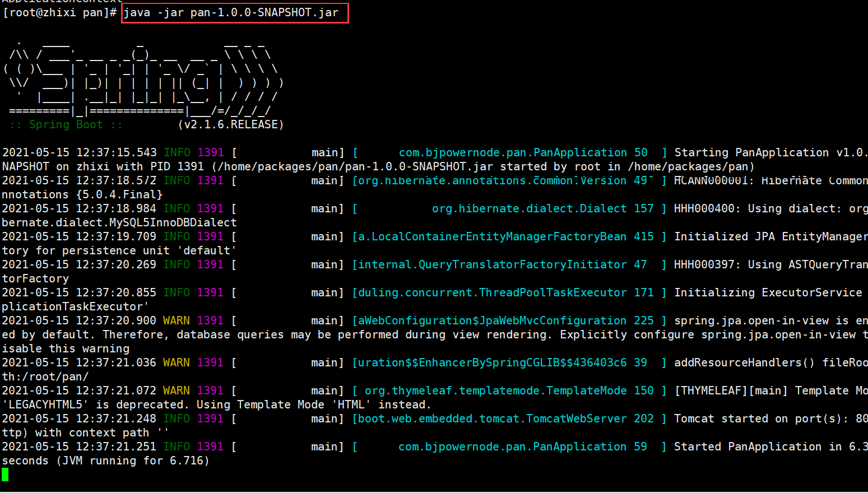868x493 pixels.
Task: Click the text 'Initializing ExecutorService'
Action: point(768,292)
